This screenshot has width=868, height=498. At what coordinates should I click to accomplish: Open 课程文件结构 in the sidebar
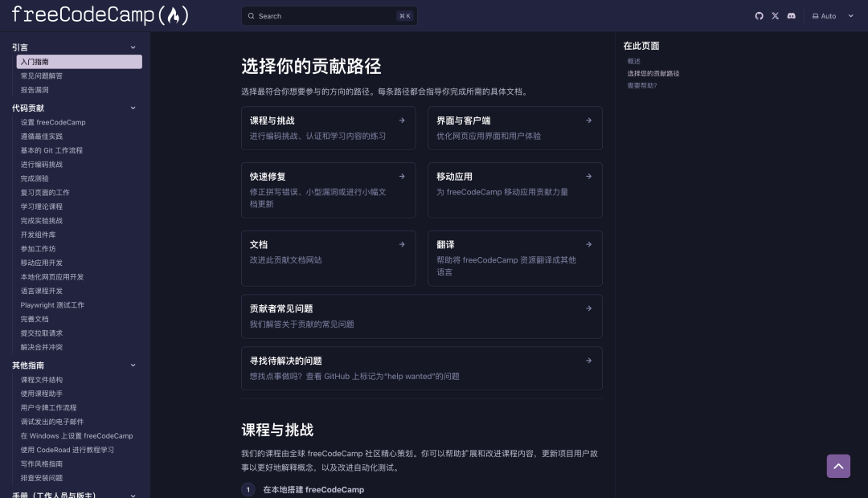(42, 380)
